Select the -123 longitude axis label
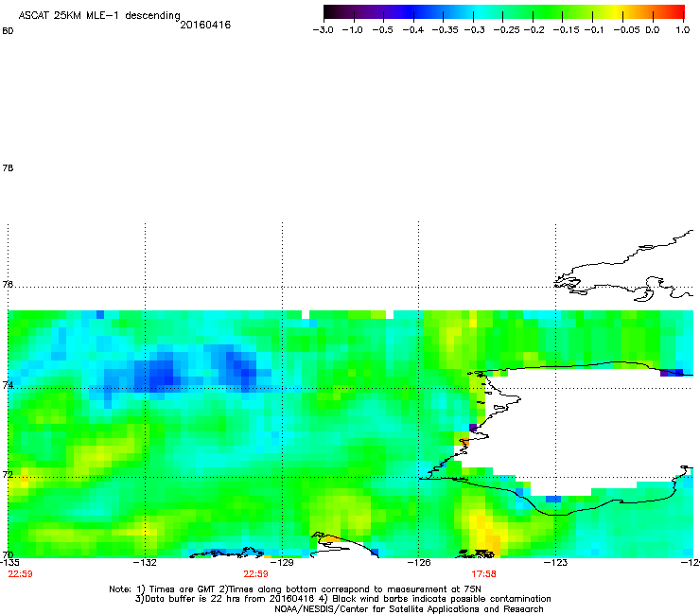The width and height of the screenshot is (700, 615). tap(555, 563)
